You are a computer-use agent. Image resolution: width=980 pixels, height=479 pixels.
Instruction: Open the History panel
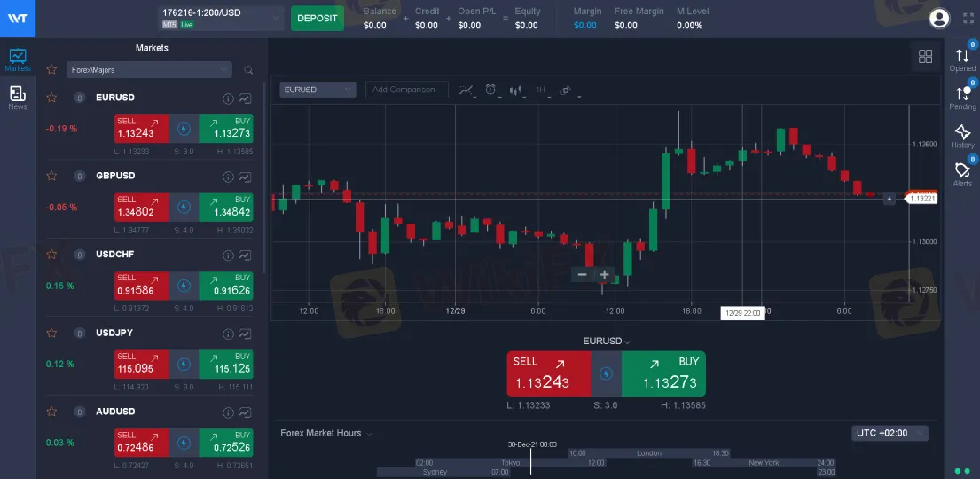point(962,137)
